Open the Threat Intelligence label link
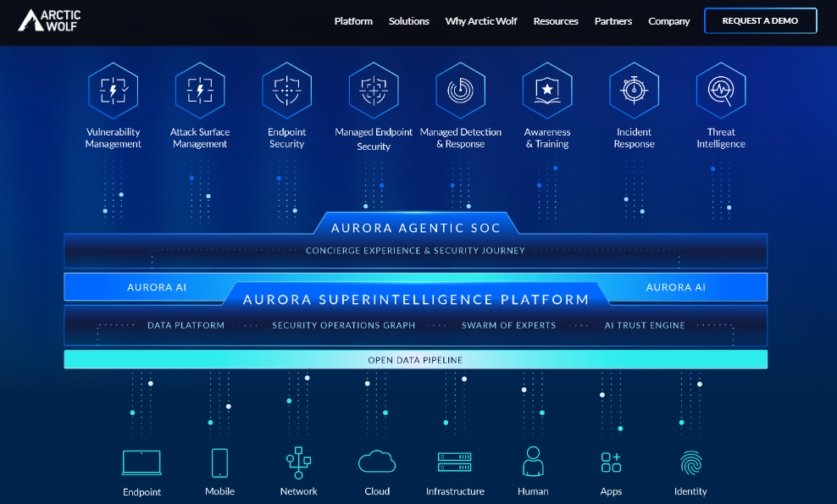837x504 pixels. click(x=721, y=138)
